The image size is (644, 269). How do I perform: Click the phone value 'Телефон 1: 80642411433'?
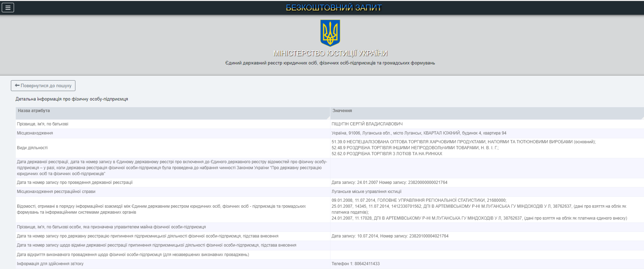pyautogui.click(x=355, y=264)
